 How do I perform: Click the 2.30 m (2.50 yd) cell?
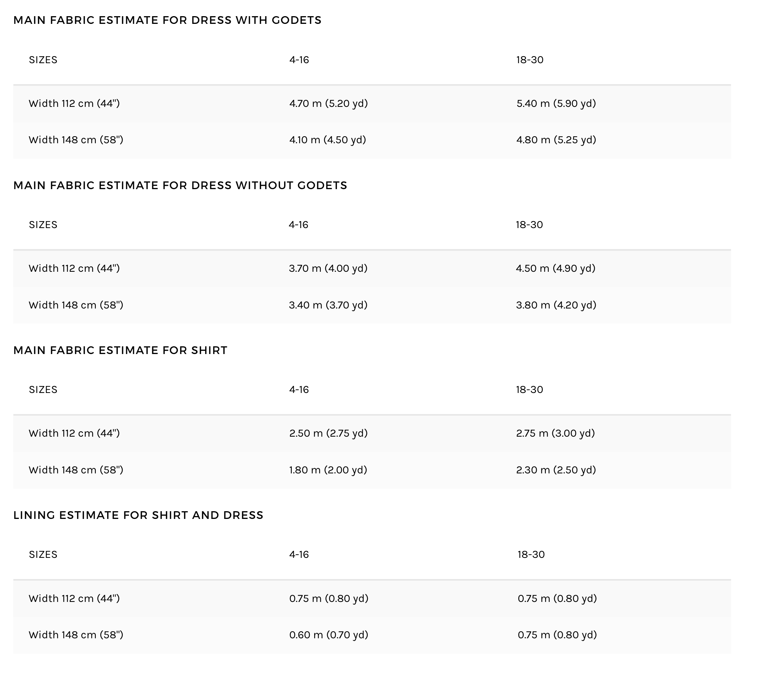556,470
